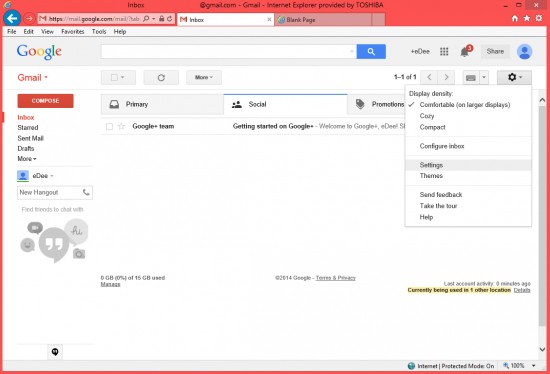550x374 pixels.
Task: Click the eDee chat avatar icon
Action: [23, 175]
